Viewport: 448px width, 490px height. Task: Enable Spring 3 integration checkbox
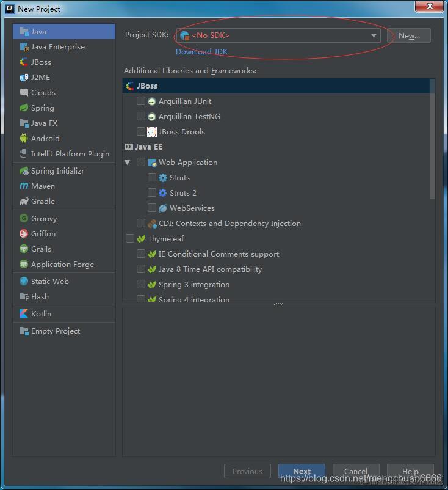coord(141,284)
